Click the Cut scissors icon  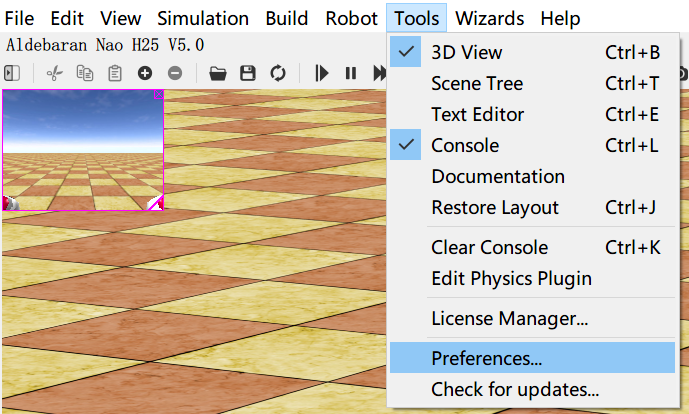[x=54, y=73]
